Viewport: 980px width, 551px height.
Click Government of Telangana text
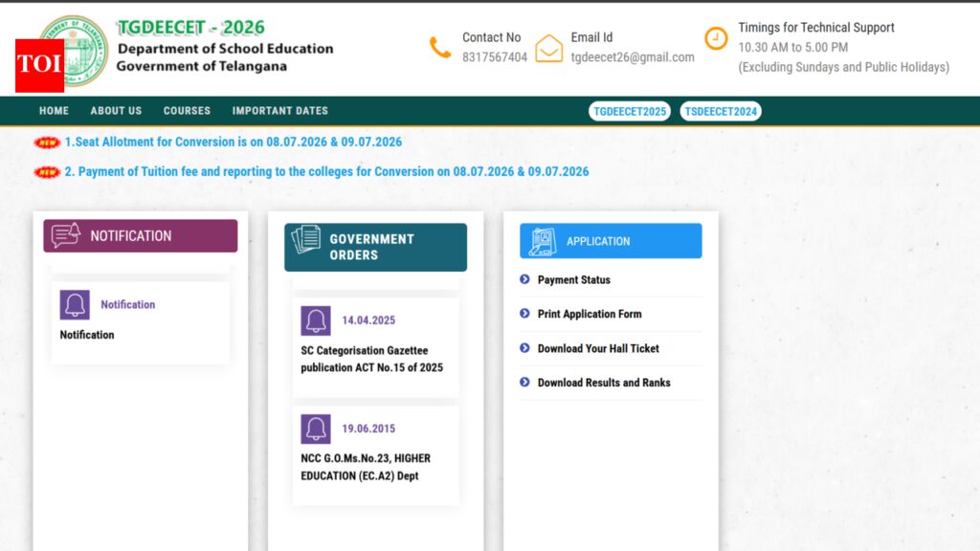(x=202, y=66)
